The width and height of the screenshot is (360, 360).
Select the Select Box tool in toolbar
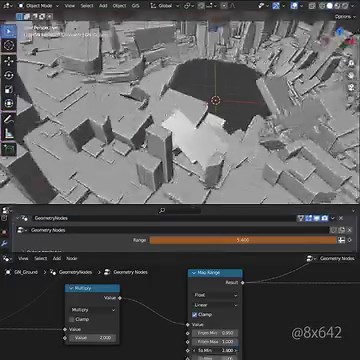point(9,31)
